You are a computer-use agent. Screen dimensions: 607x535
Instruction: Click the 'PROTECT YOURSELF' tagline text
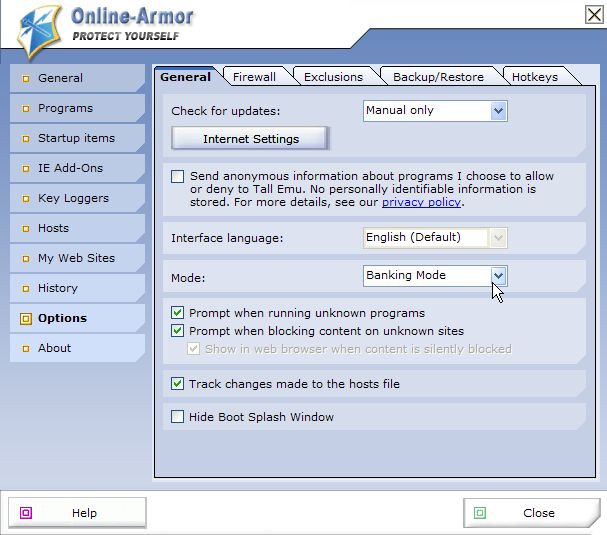(x=126, y=36)
